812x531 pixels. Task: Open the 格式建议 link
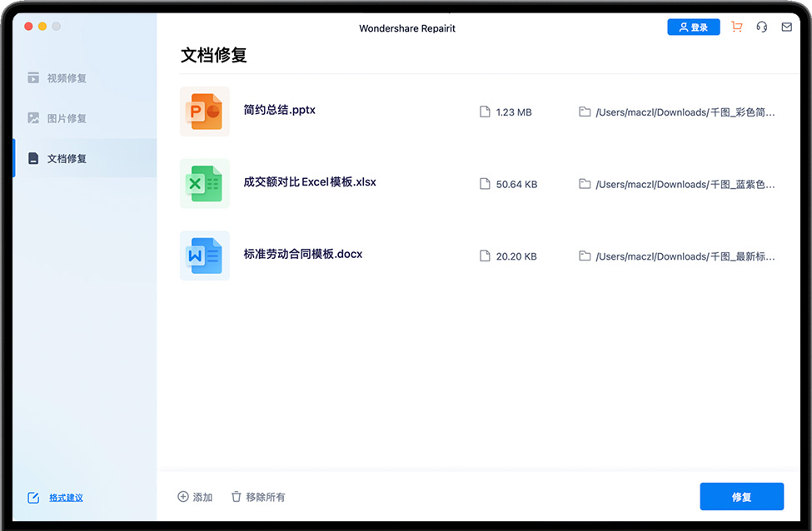[x=66, y=498]
